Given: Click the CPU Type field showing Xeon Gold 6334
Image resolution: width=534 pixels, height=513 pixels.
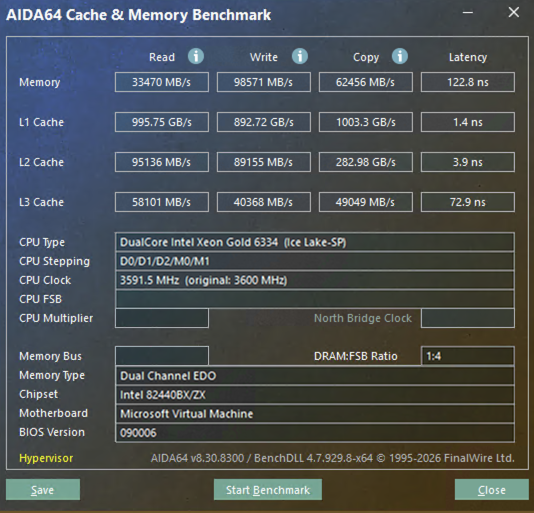Looking at the screenshot, I should [x=315, y=242].
